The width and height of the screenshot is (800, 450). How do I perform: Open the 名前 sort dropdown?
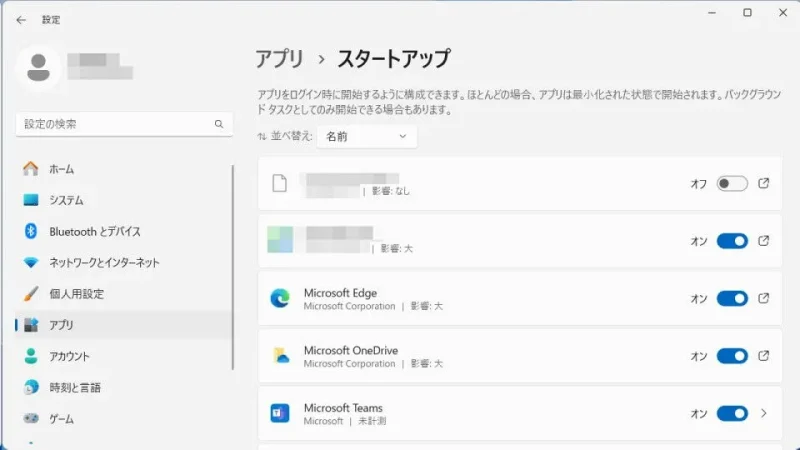pyautogui.click(x=366, y=136)
